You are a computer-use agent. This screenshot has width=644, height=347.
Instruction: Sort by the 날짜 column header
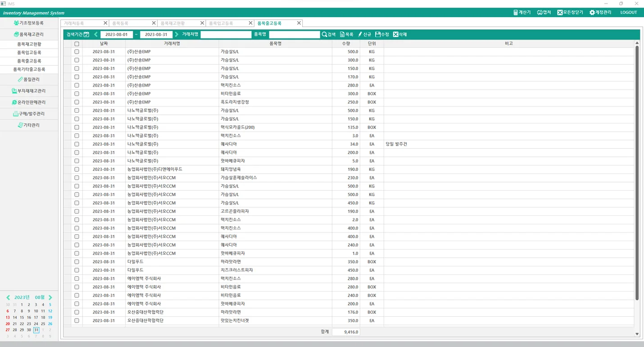[x=104, y=44]
